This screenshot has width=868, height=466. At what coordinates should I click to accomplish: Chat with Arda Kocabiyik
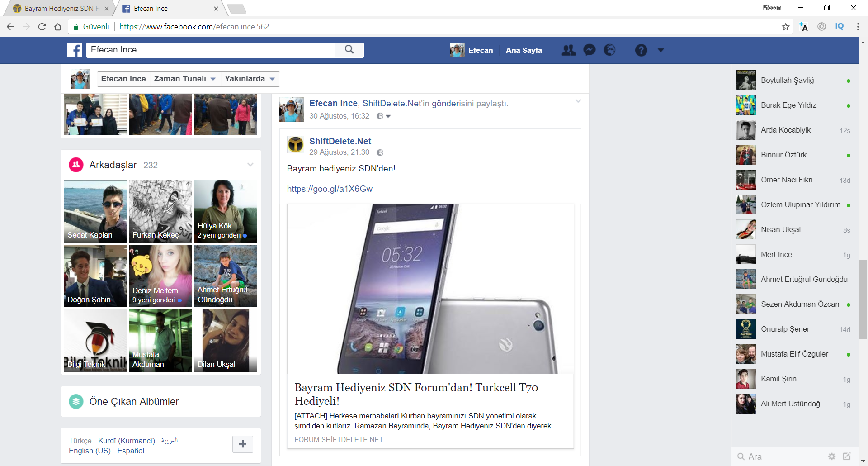(x=795, y=130)
